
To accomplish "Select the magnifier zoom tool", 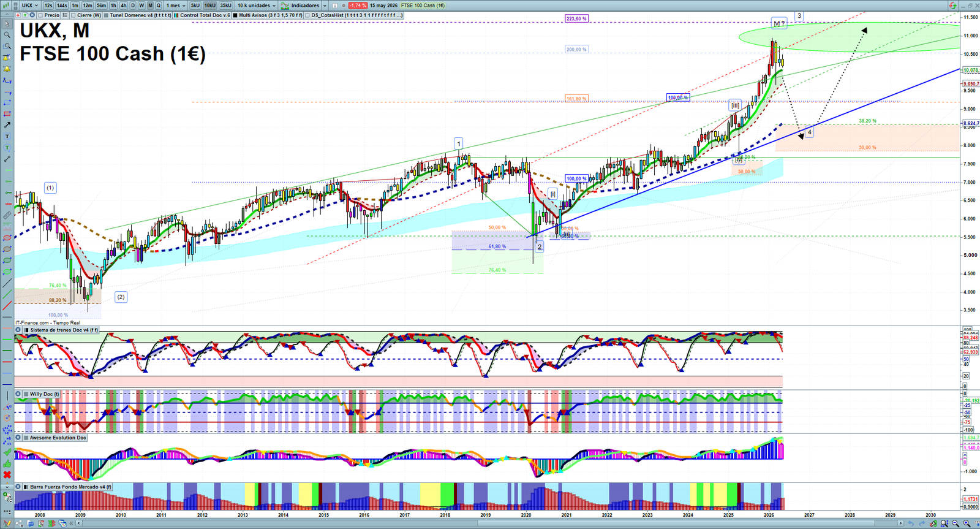I will click(7, 35).
